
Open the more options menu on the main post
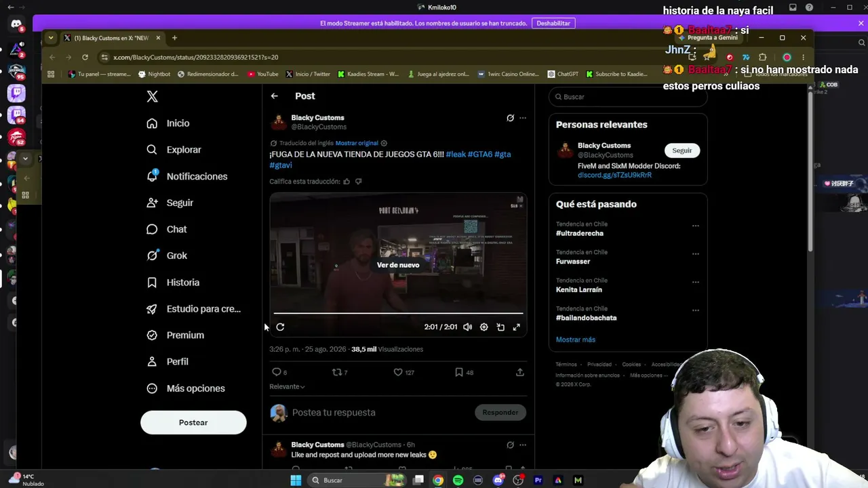click(523, 118)
